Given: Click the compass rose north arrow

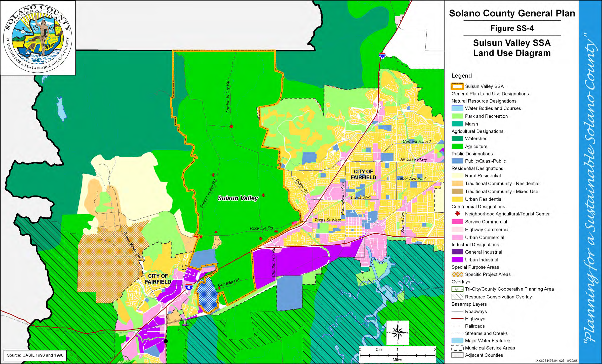Looking at the screenshot, I should tap(397, 332).
